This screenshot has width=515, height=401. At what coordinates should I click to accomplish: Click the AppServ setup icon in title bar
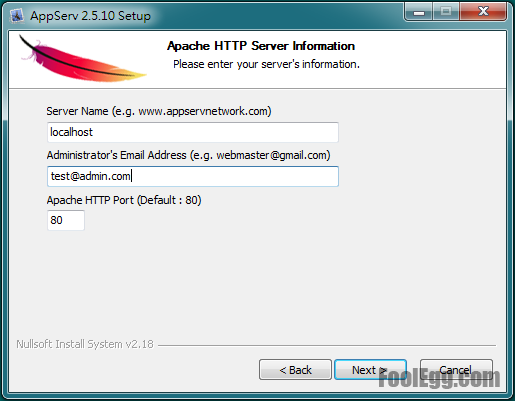pos(17,16)
